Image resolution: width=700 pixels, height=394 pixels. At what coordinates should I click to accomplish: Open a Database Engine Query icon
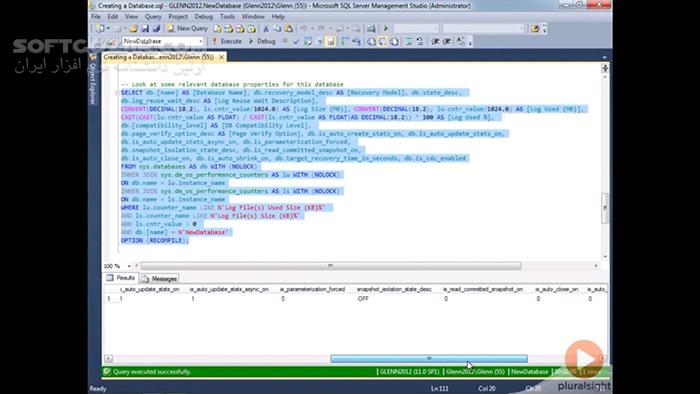click(217, 29)
